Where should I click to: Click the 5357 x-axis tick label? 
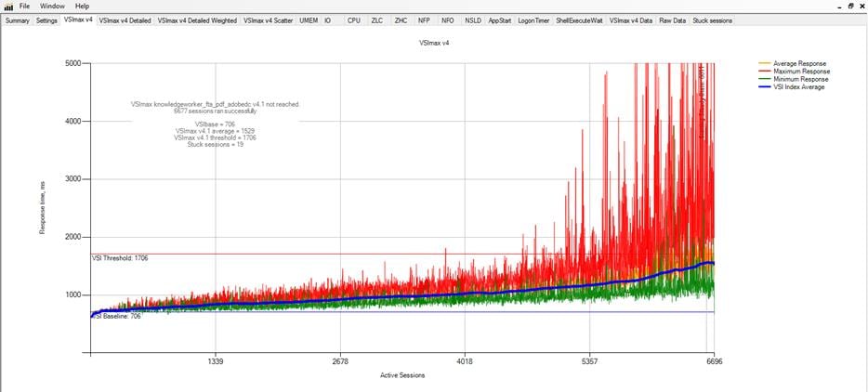coord(589,362)
